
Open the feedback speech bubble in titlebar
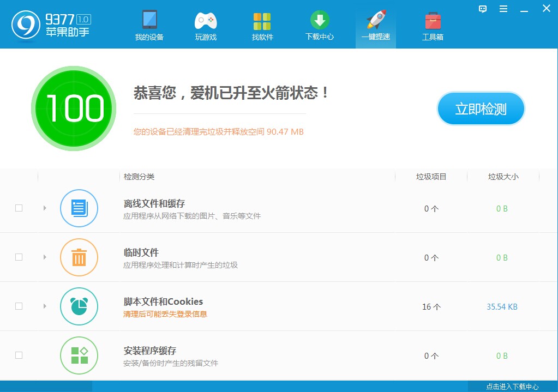click(x=482, y=9)
